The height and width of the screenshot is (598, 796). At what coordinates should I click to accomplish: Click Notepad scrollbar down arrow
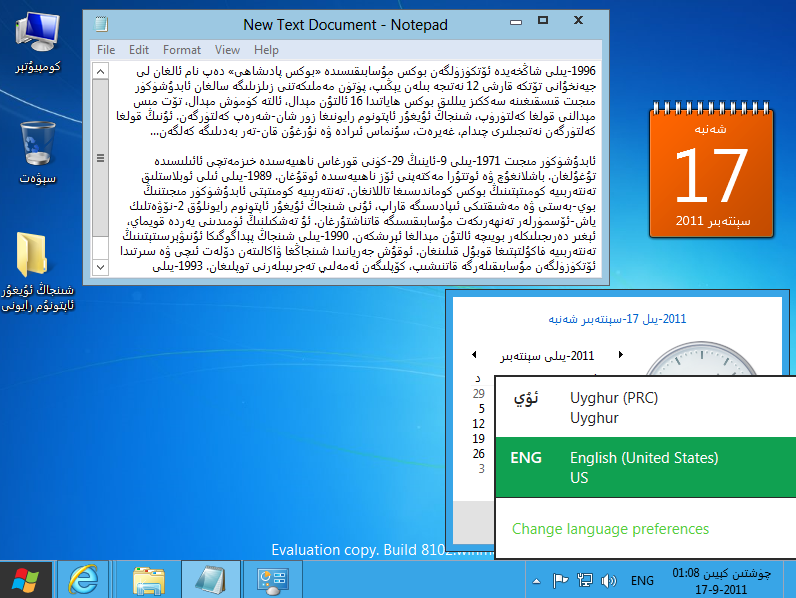click(101, 267)
